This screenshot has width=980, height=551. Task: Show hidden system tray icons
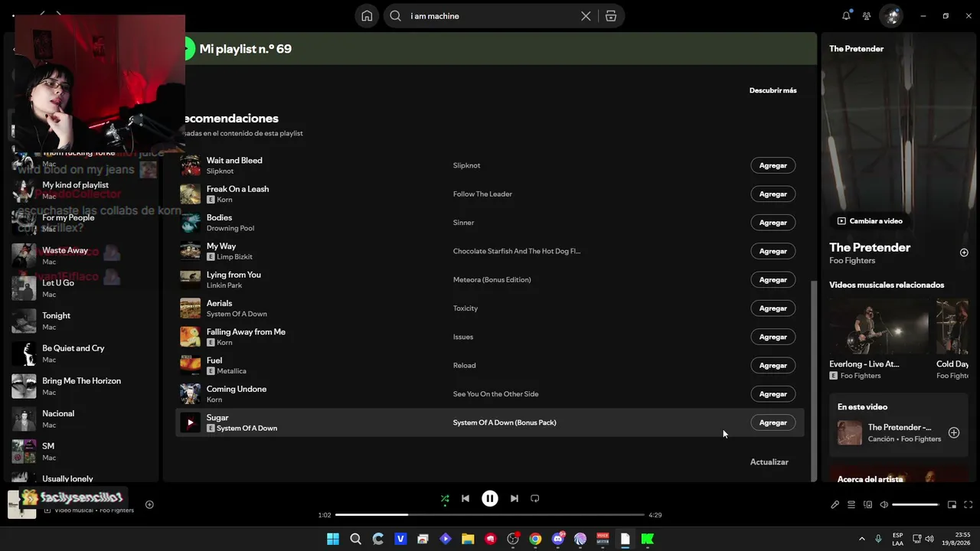point(861,539)
